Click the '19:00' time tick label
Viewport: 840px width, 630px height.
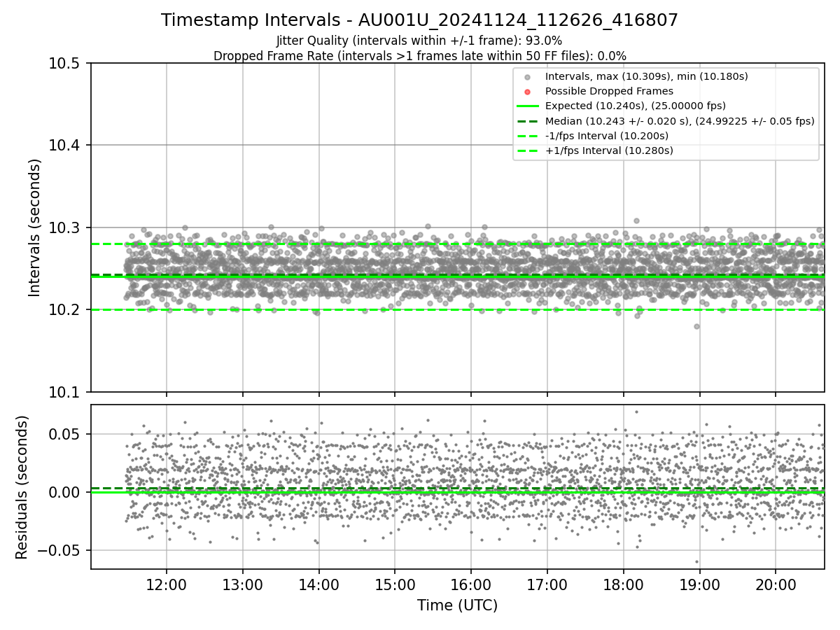pyautogui.click(x=699, y=584)
